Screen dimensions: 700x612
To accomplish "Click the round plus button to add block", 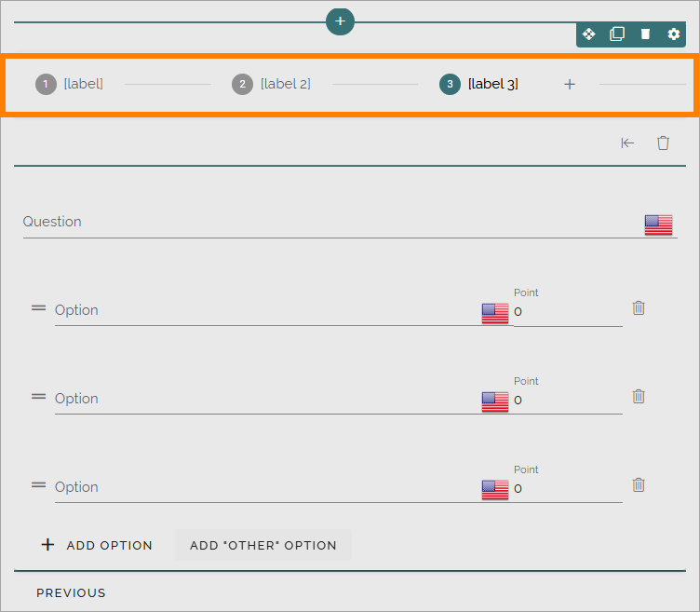I will click(340, 21).
